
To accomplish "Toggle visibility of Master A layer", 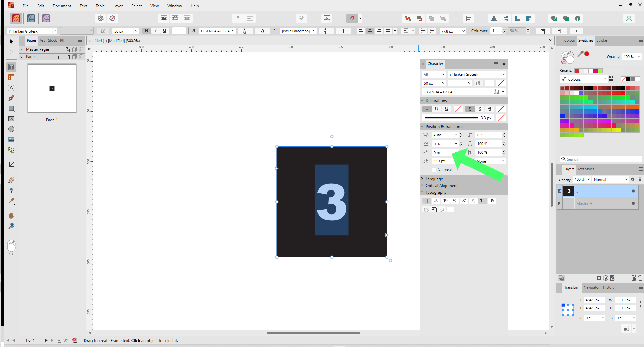I will tap(633, 203).
